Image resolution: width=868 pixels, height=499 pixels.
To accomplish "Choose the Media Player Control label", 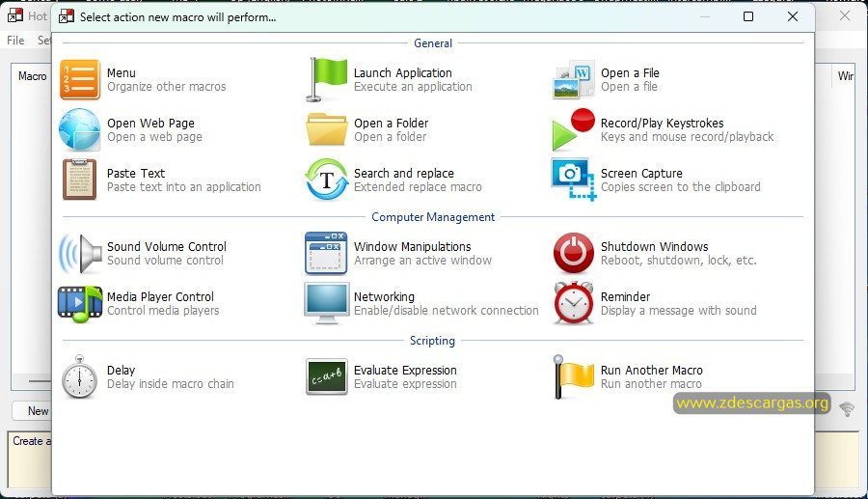I will tap(160, 297).
